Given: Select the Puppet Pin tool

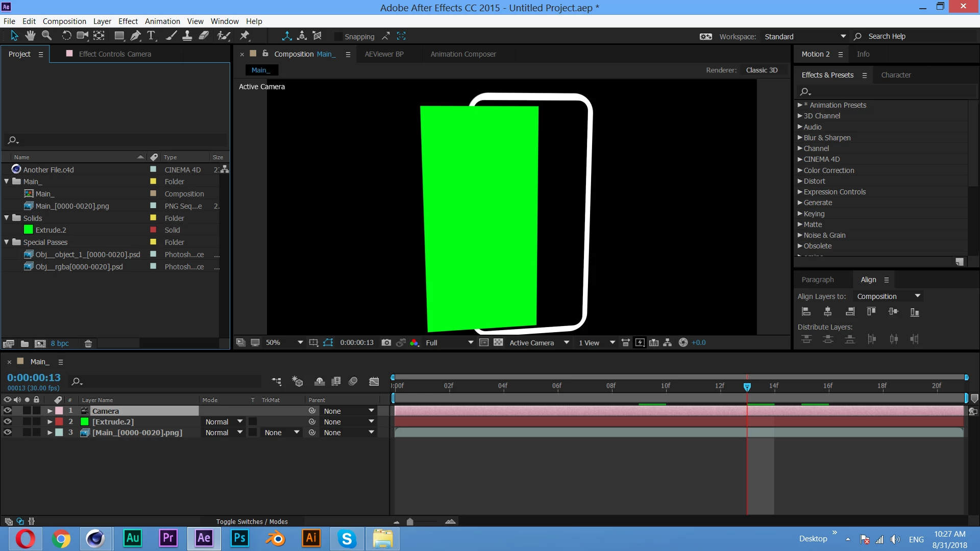Looking at the screenshot, I should (x=244, y=36).
